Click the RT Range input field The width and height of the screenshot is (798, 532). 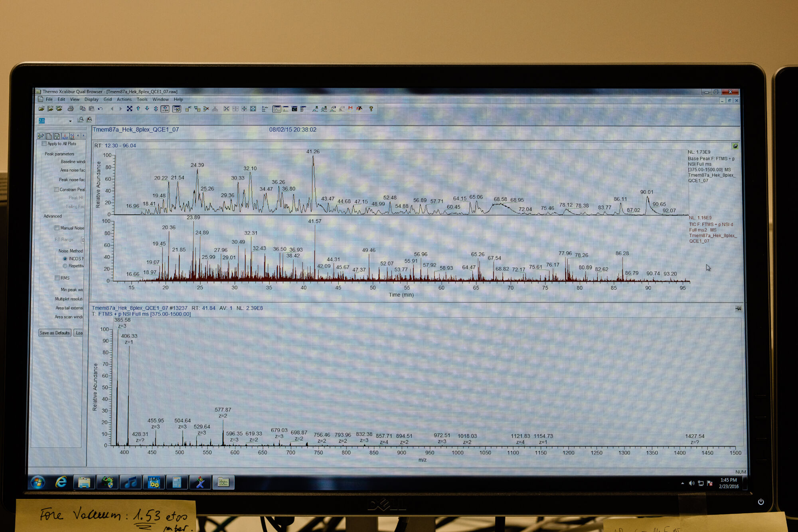(83, 239)
